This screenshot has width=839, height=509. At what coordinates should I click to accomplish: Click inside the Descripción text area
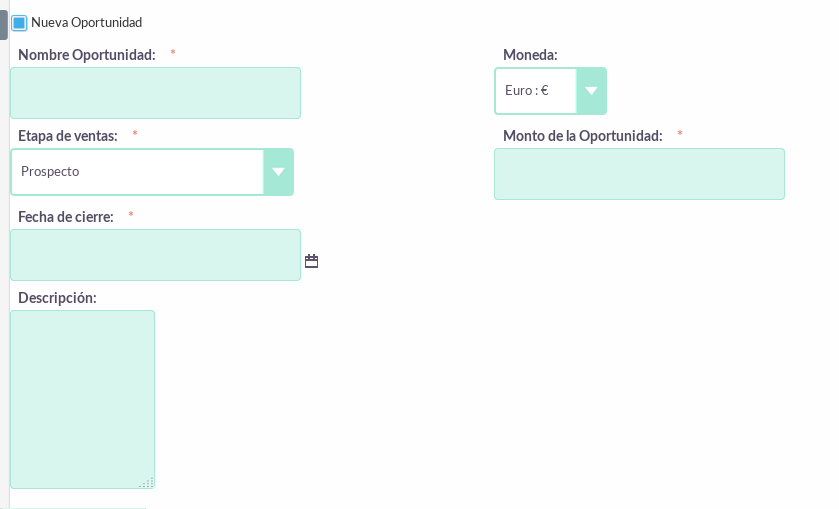pos(82,399)
